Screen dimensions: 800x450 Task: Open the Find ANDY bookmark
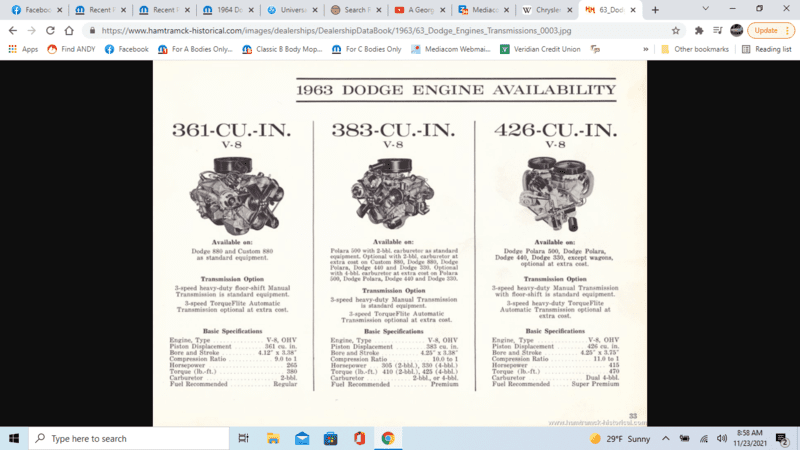click(71, 49)
